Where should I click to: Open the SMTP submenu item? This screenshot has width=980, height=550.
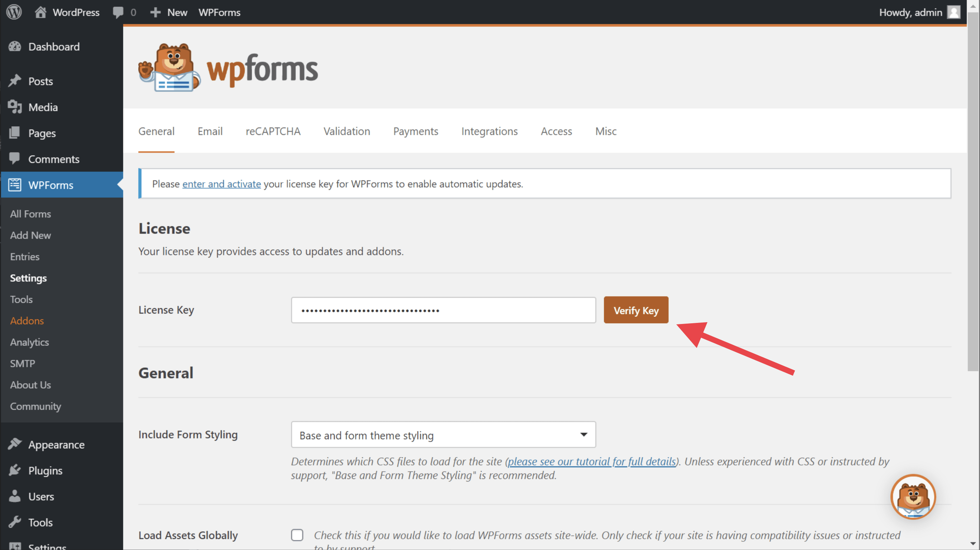coord(23,363)
